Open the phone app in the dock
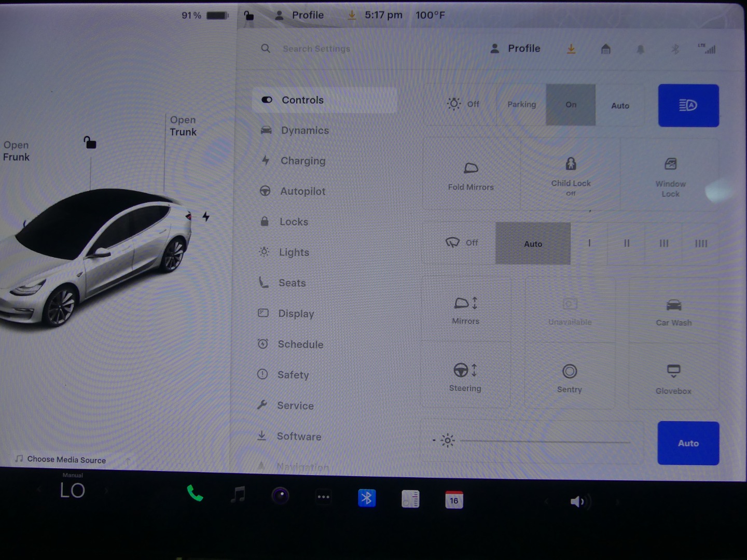 click(x=195, y=493)
